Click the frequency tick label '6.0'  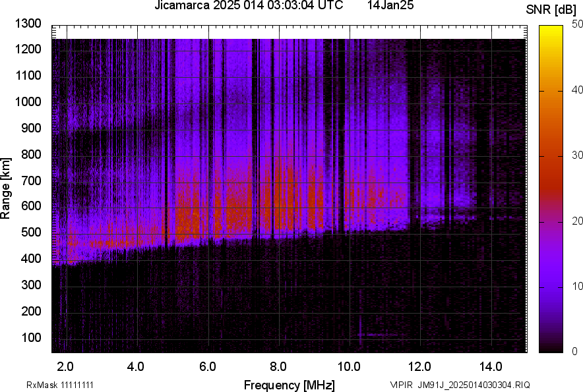tap(208, 367)
